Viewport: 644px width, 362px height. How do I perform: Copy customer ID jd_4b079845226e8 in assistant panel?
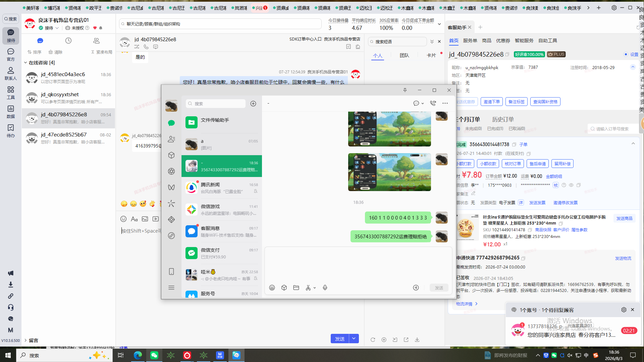coord(507,55)
